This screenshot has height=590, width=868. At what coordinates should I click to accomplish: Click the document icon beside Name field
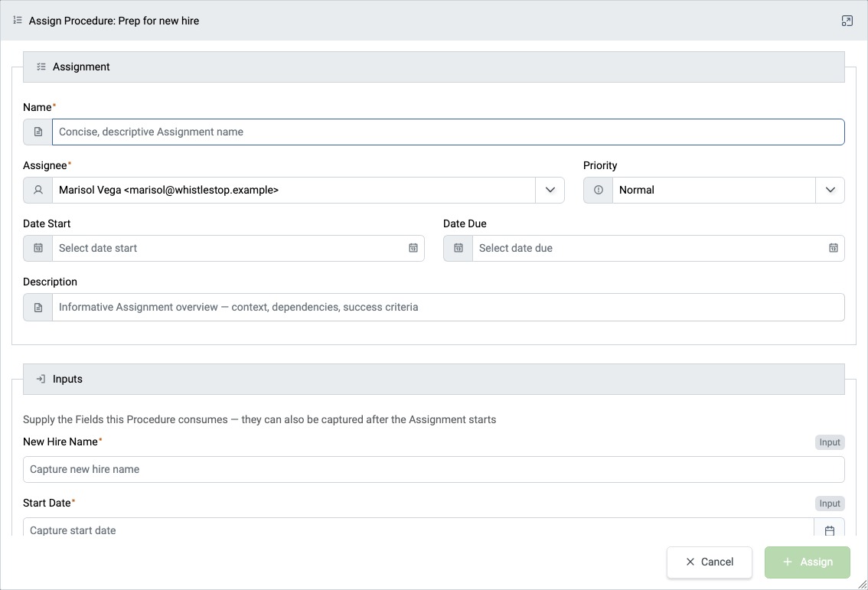38,132
